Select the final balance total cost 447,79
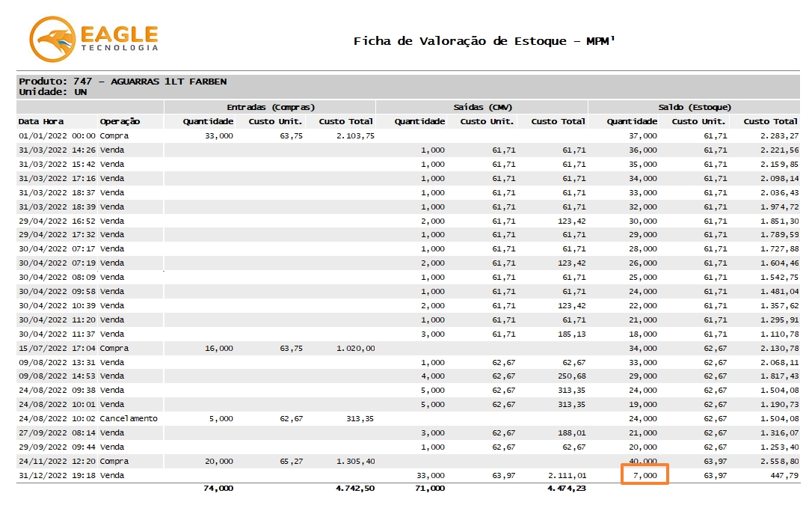The height and width of the screenshot is (520, 812). click(x=783, y=475)
